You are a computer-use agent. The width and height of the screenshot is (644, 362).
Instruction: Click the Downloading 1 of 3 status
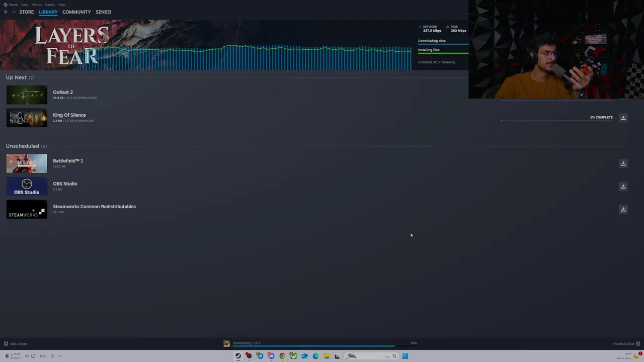coord(246,343)
